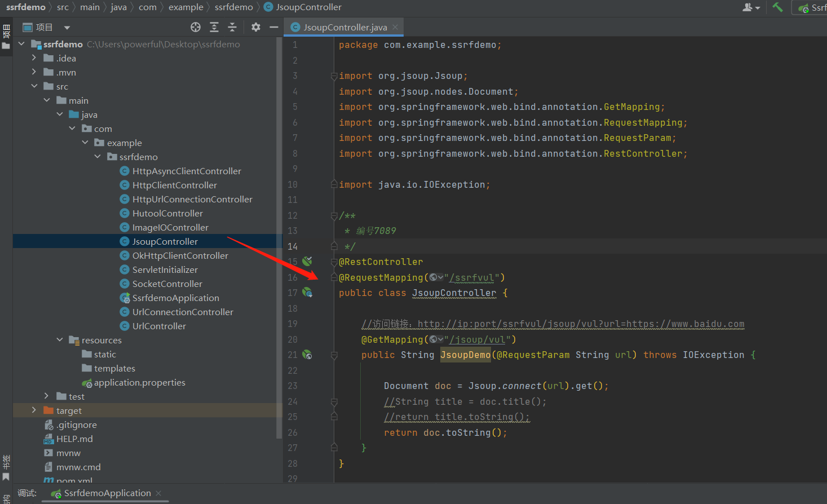Image resolution: width=827 pixels, height=504 pixels.
Task: Click the locate current file target icon
Action: [x=196, y=27]
